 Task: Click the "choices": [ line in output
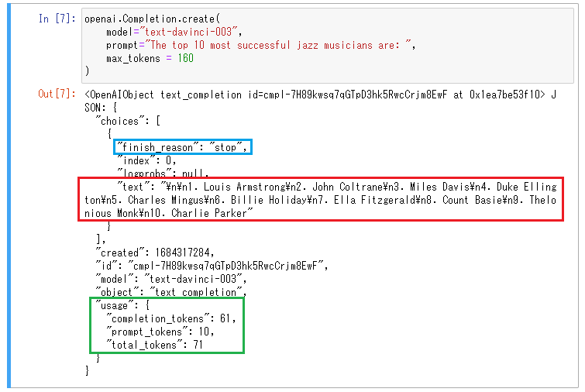128,121
